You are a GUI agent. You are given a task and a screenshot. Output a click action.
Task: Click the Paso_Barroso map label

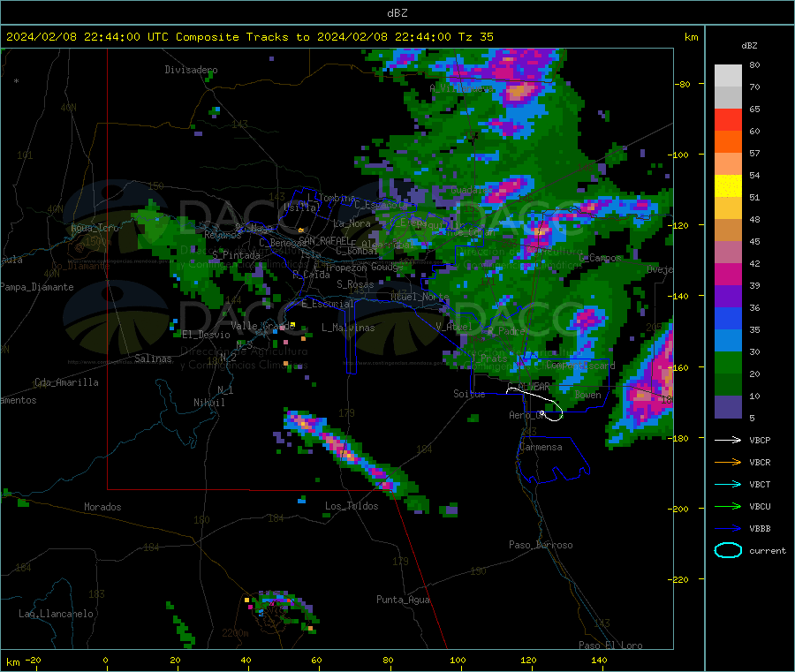541,545
